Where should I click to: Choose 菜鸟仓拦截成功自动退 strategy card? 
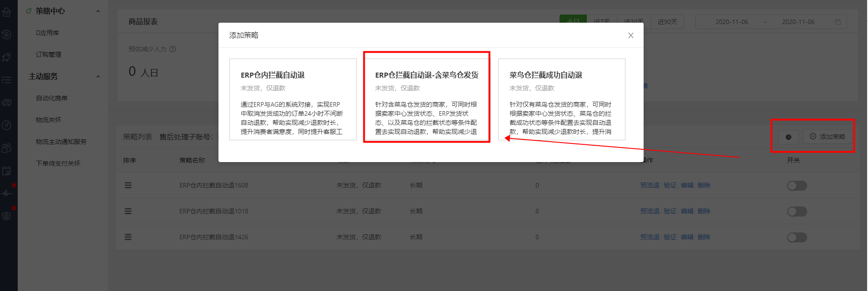(x=561, y=99)
